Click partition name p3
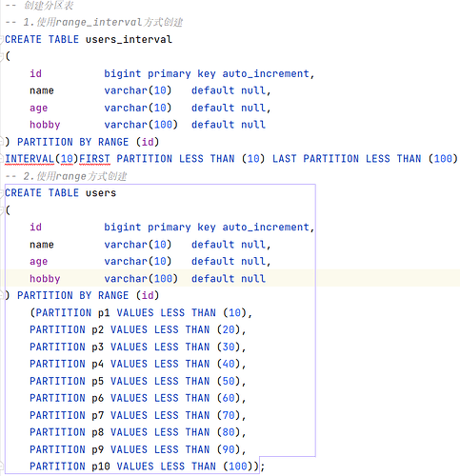 98,347
